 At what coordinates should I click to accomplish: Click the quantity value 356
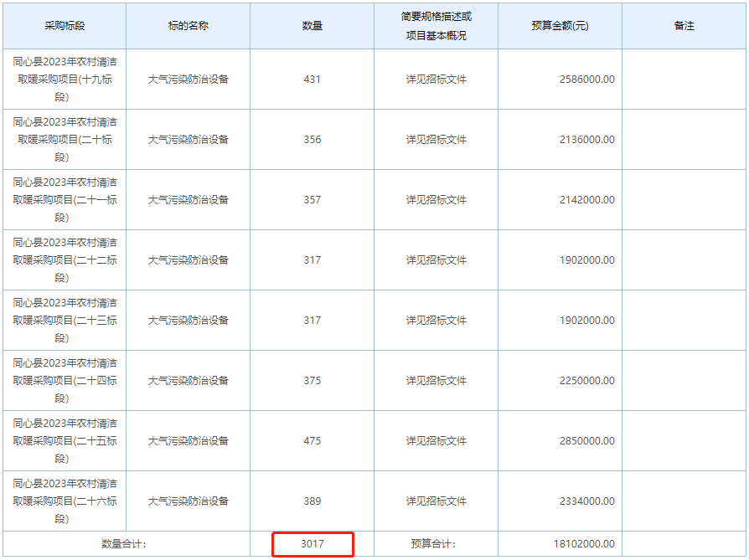pos(313,140)
